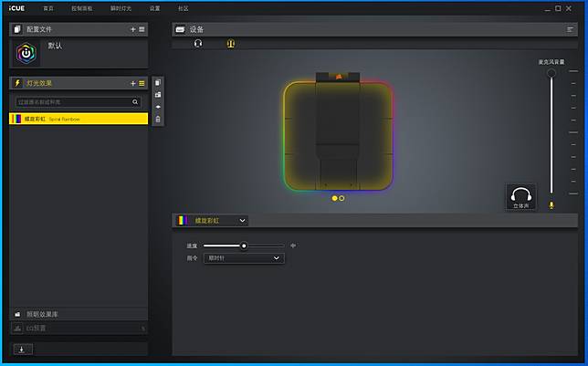Add a new lighting effect with plus
588x366 pixels.
coord(132,83)
